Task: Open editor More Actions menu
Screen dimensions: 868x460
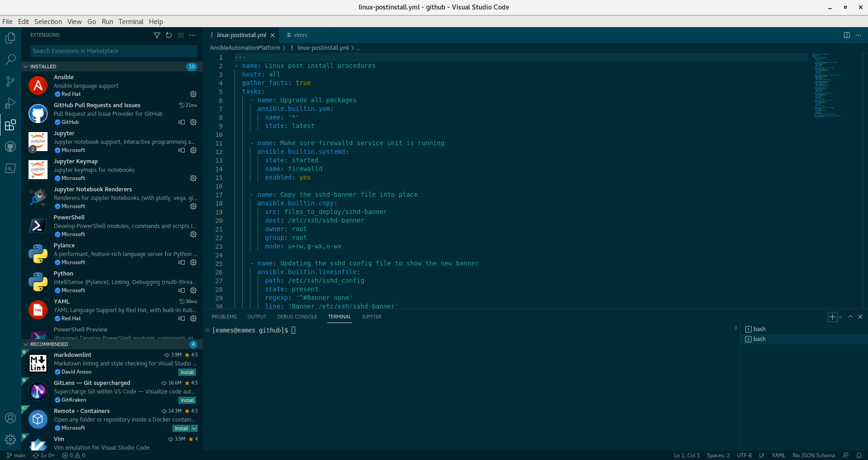Action: click(858, 35)
